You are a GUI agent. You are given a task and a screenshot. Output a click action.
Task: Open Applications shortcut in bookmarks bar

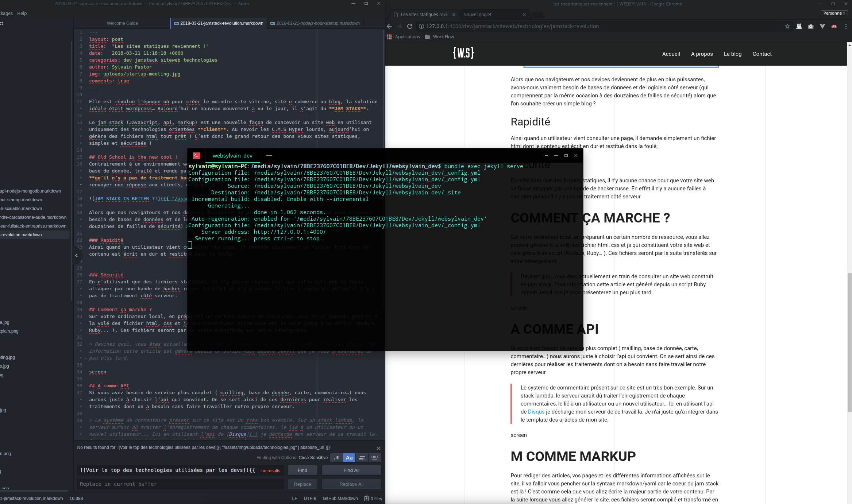[x=403, y=36]
